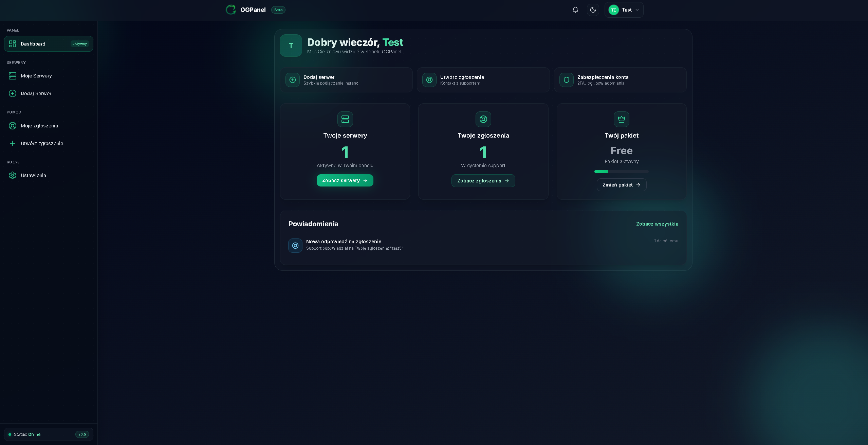This screenshot has width=868, height=445.
Task: Click the Ustawienia gear icon
Action: click(13, 175)
